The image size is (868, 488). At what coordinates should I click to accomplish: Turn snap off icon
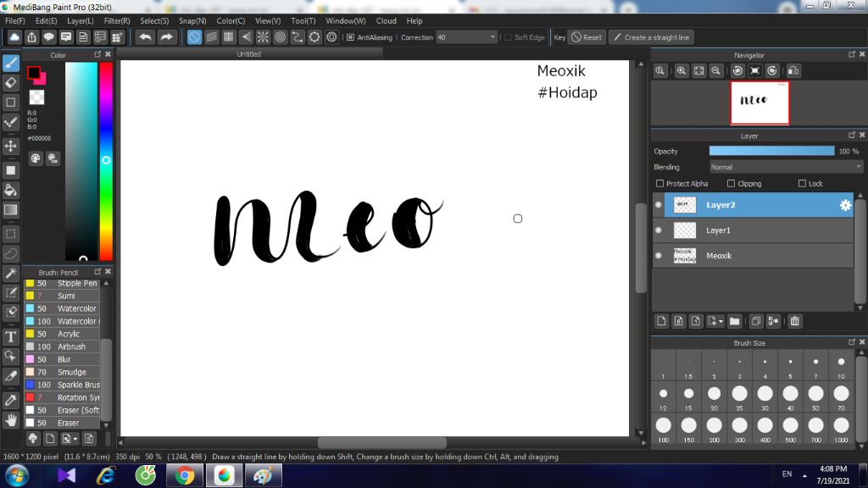pos(194,37)
